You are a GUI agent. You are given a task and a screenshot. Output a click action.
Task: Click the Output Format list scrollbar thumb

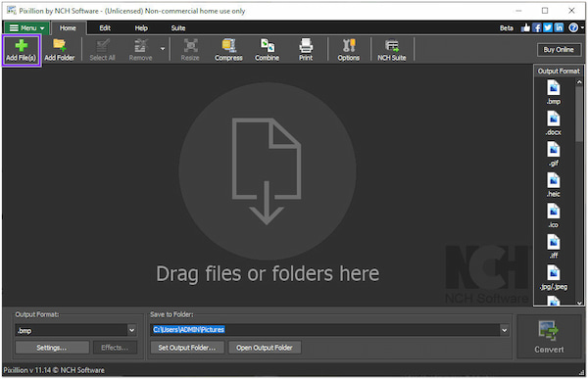point(579,114)
